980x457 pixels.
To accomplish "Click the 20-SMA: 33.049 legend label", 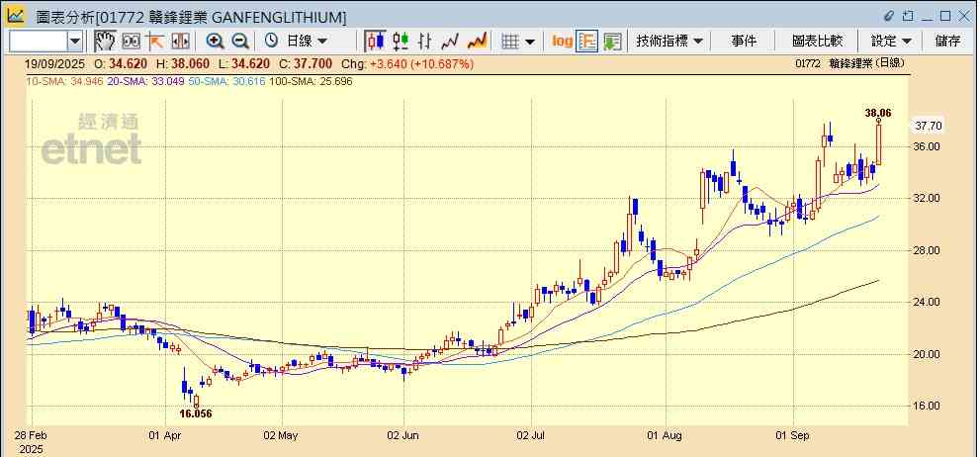I will click(x=145, y=81).
